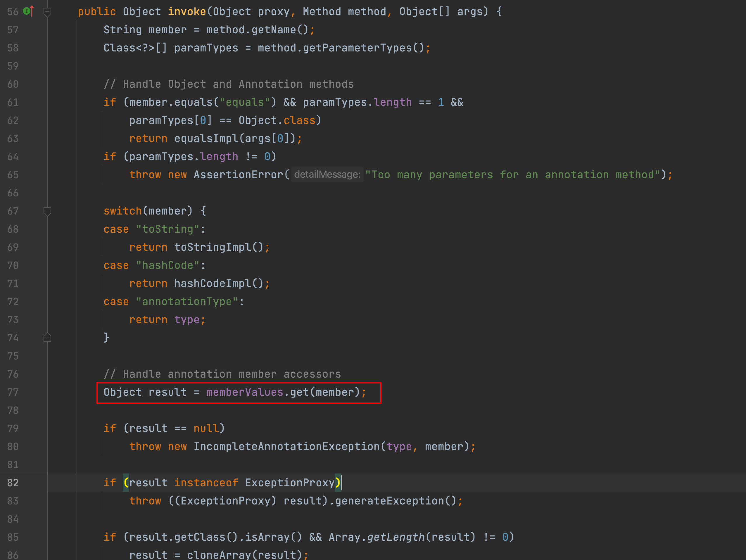Image resolution: width=746 pixels, height=560 pixels.
Task: Click the implements gutter icon on line 56
Action: click(28, 11)
